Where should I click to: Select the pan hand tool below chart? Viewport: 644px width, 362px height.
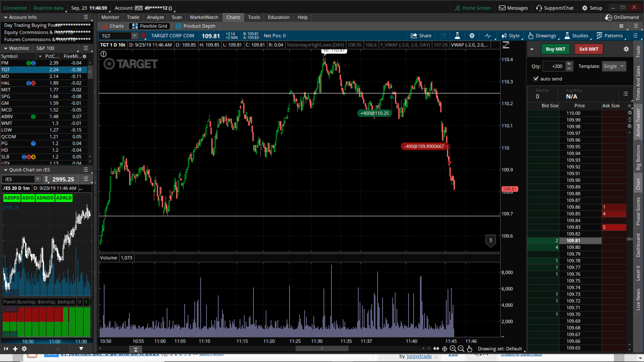tap(469, 349)
